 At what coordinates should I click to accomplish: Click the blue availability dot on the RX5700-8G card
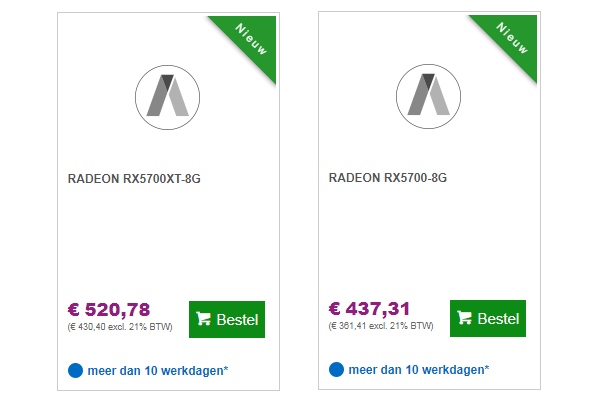(336, 371)
